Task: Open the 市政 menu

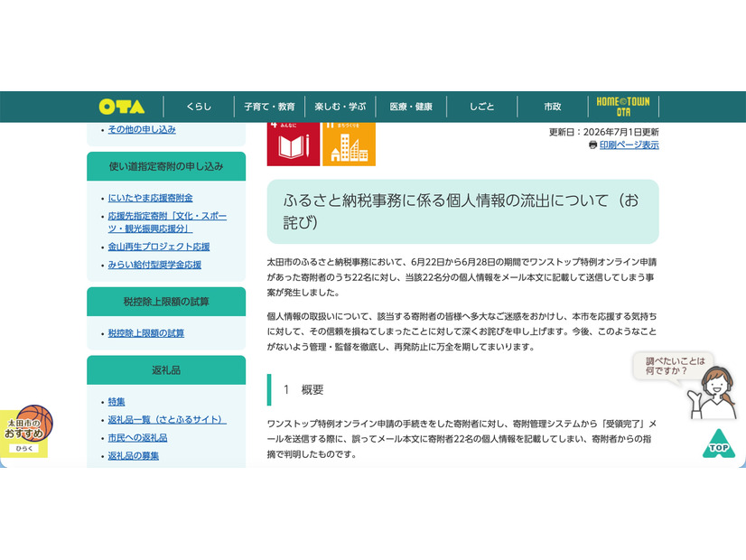Action: 553,107
